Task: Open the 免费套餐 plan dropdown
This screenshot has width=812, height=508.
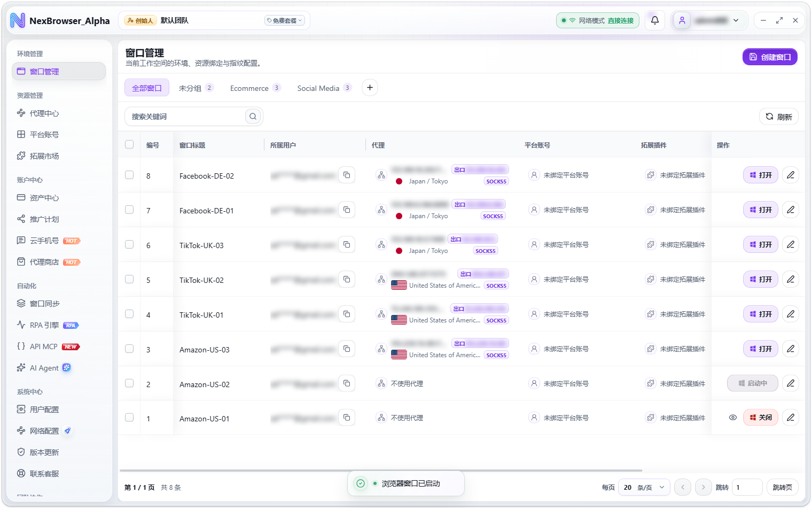Action: coord(285,20)
